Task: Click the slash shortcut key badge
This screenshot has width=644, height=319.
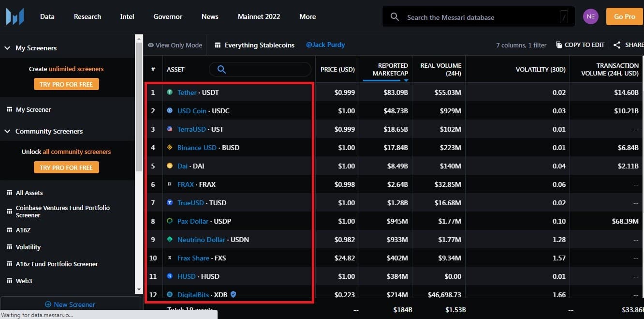Action: click(x=564, y=17)
